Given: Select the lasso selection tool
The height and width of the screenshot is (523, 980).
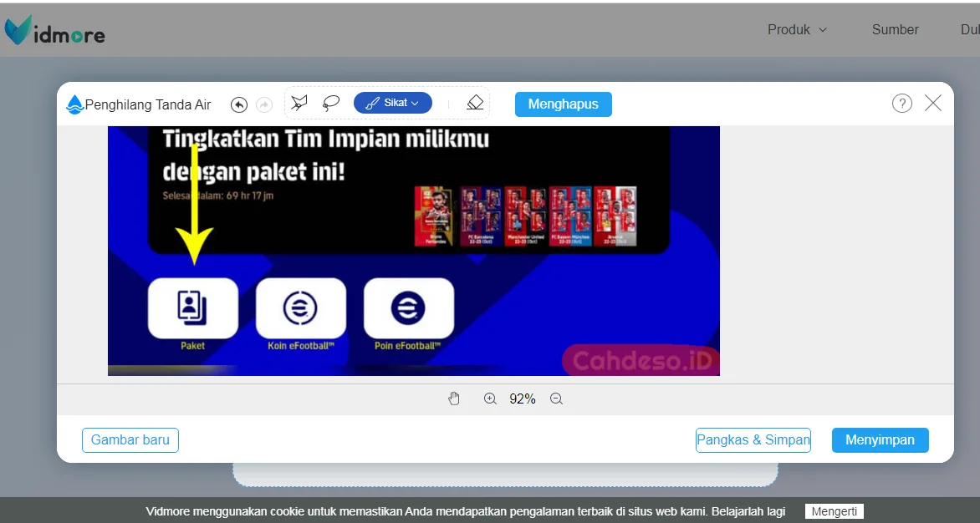Looking at the screenshot, I should pos(330,103).
